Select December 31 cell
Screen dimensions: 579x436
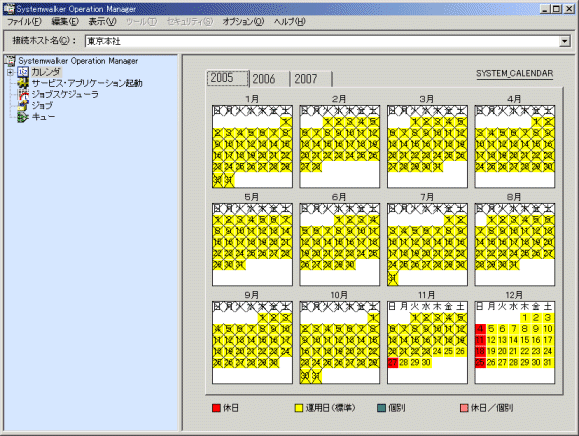pyautogui.click(x=548, y=363)
